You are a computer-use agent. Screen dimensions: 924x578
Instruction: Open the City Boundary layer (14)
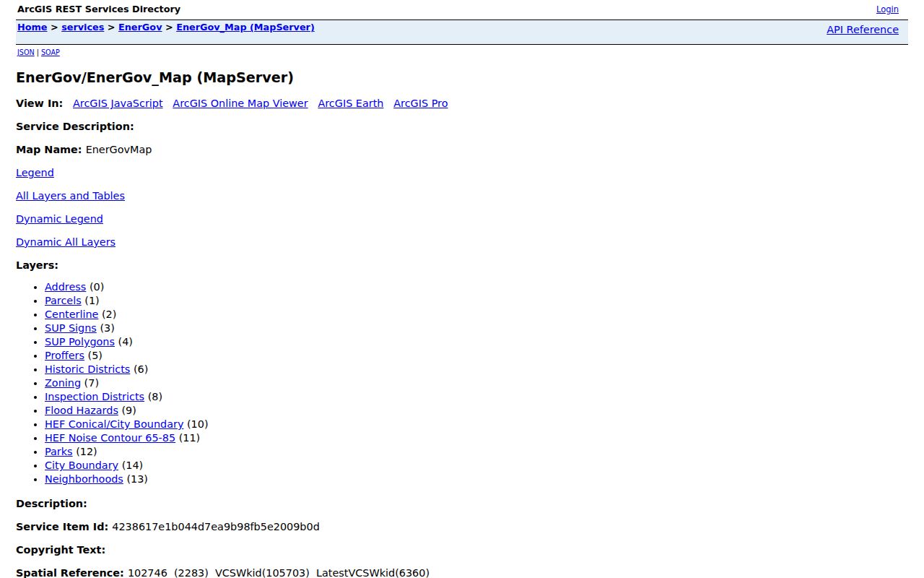pyautogui.click(x=82, y=465)
